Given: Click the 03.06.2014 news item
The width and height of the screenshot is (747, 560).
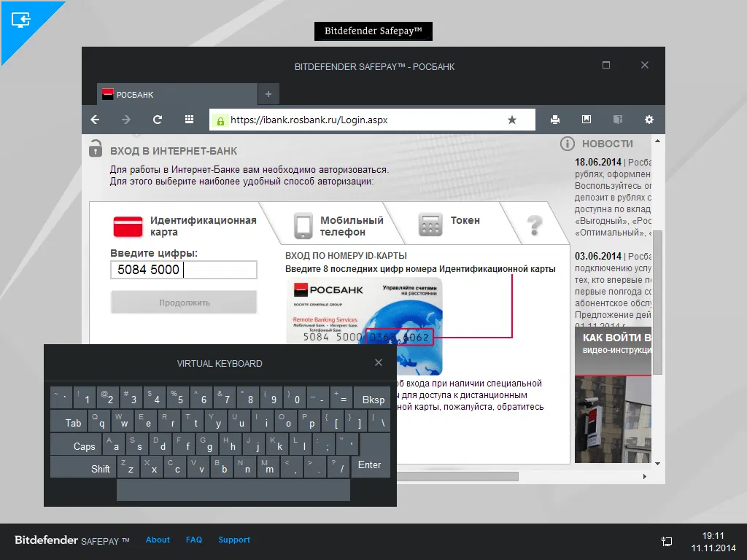Looking at the screenshot, I should pos(613,288).
